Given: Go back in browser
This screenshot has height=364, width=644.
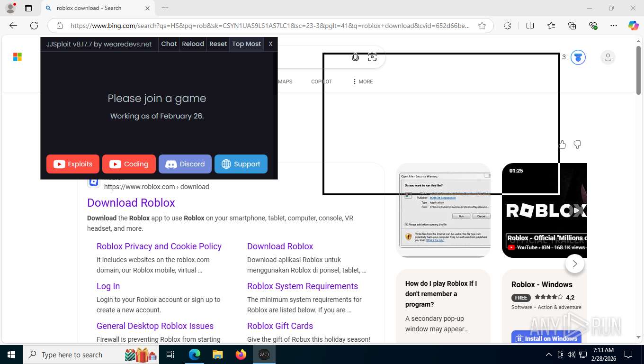Looking at the screenshot, I should pyautogui.click(x=13, y=26).
